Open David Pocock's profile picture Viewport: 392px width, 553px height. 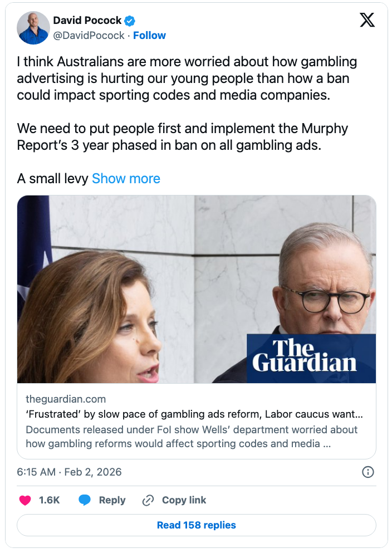pyautogui.click(x=35, y=27)
